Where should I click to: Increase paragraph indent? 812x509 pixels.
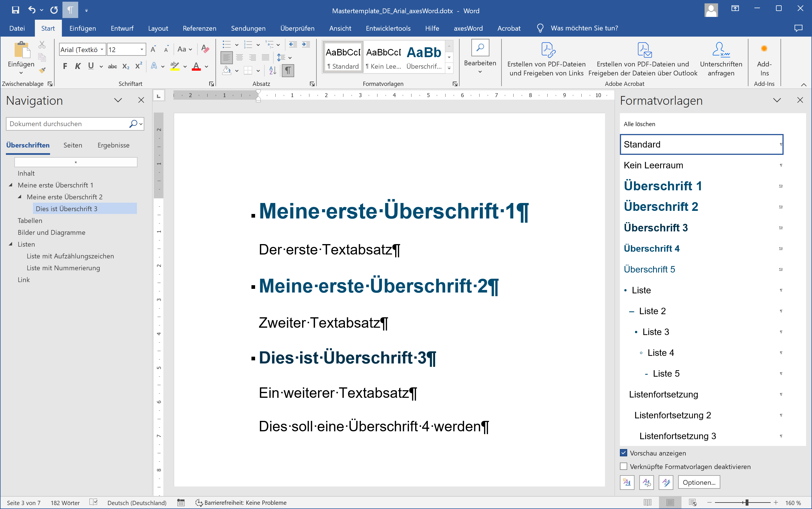tap(306, 44)
